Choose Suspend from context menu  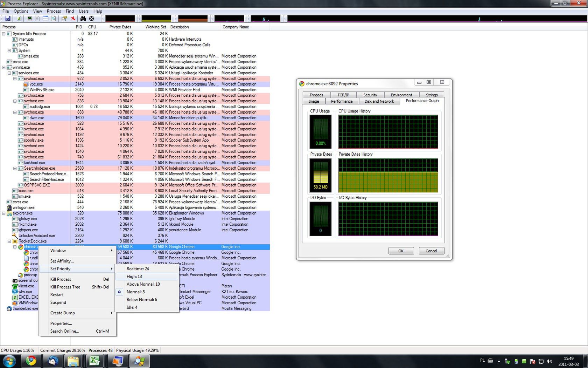pos(77,302)
